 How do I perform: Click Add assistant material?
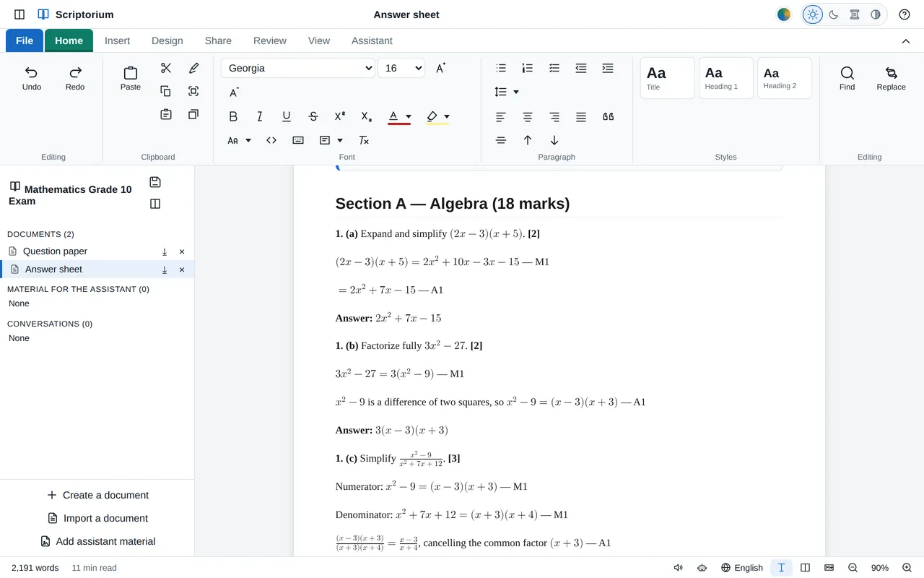[97, 541]
